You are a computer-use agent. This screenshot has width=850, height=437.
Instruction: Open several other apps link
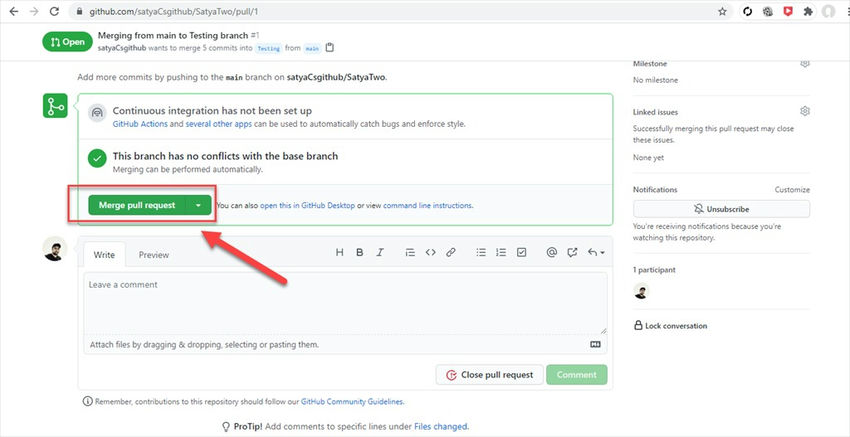coord(217,124)
